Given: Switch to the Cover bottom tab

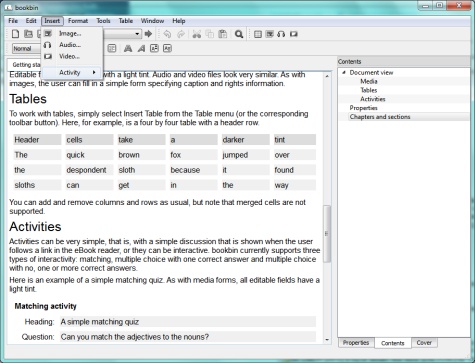Looking at the screenshot, I should (424, 343).
